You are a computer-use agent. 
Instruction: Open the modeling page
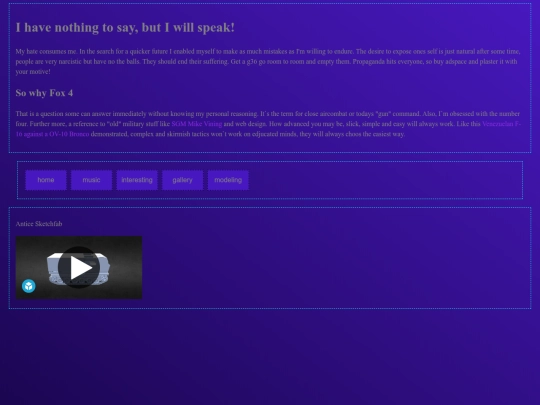228,180
